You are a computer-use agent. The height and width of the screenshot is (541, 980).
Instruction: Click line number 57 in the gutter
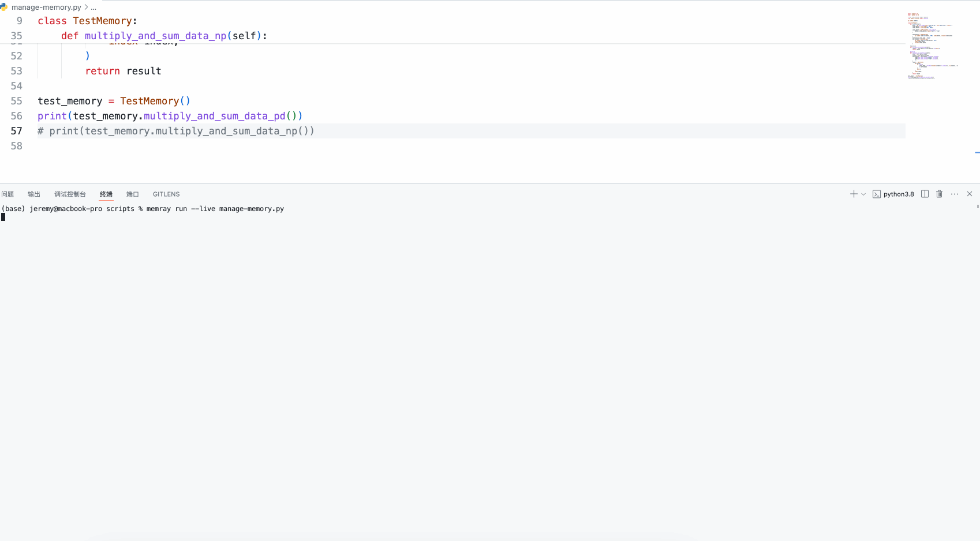tap(17, 131)
